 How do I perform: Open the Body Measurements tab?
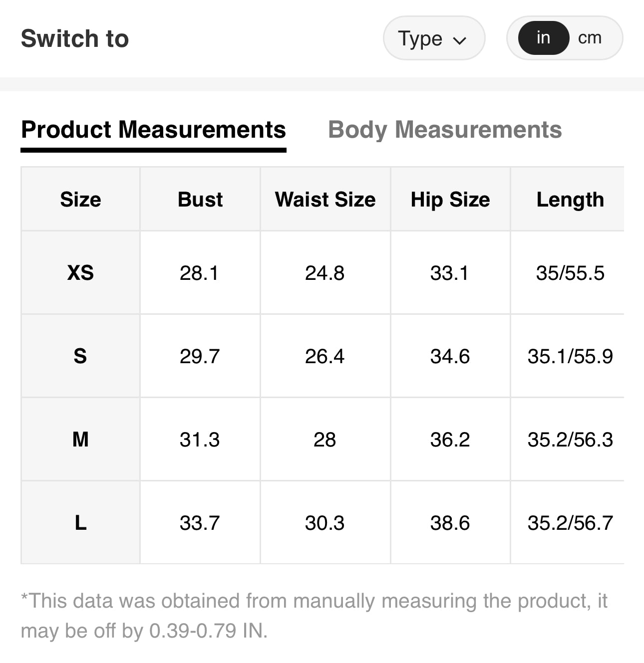tap(445, 130)
